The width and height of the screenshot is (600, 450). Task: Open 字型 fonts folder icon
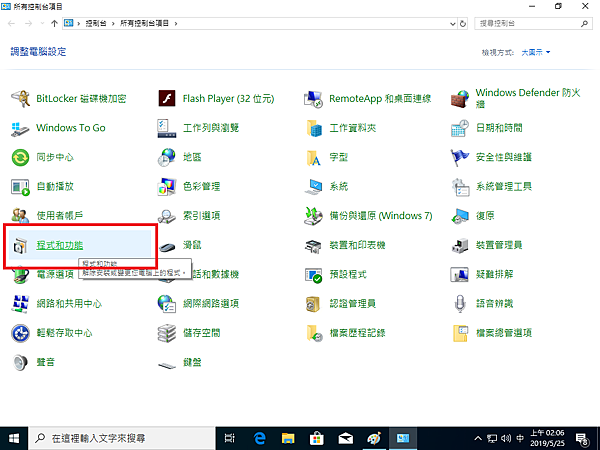point(313,157)
